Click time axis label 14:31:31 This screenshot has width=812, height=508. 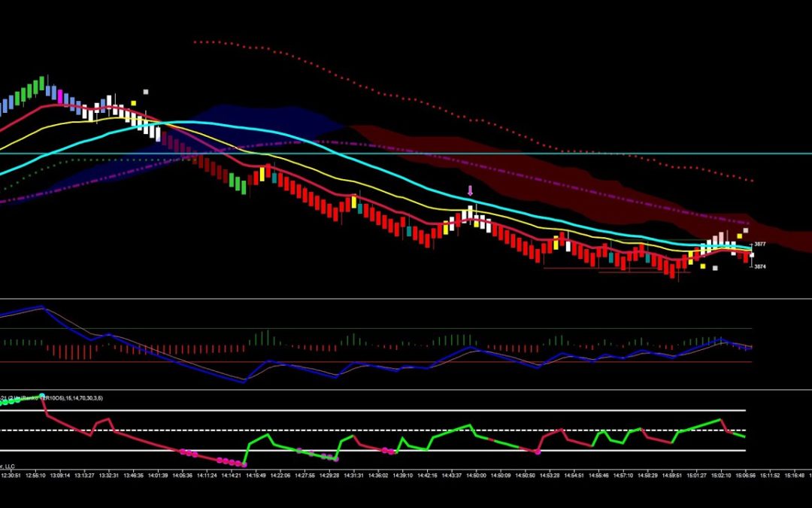click(x=353, y=475)
